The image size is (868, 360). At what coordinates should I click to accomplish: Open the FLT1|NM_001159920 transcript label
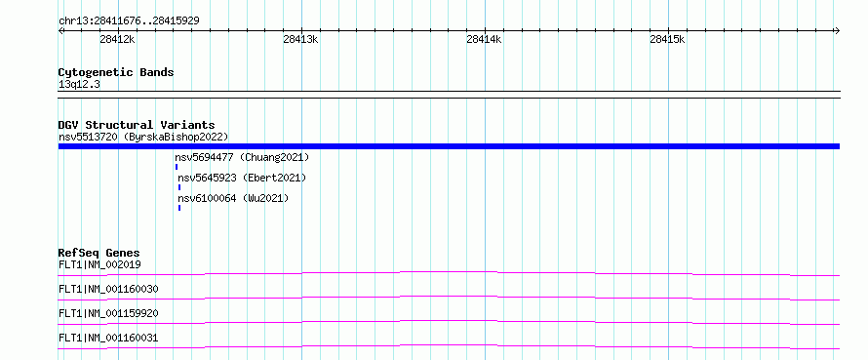108,313
